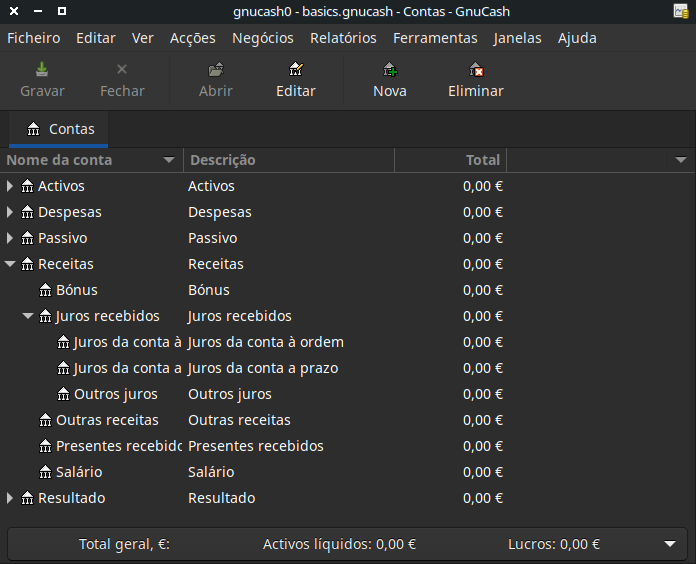Click the Total column header
Viewport: 696px width, 564px height.
click(451, 160)
